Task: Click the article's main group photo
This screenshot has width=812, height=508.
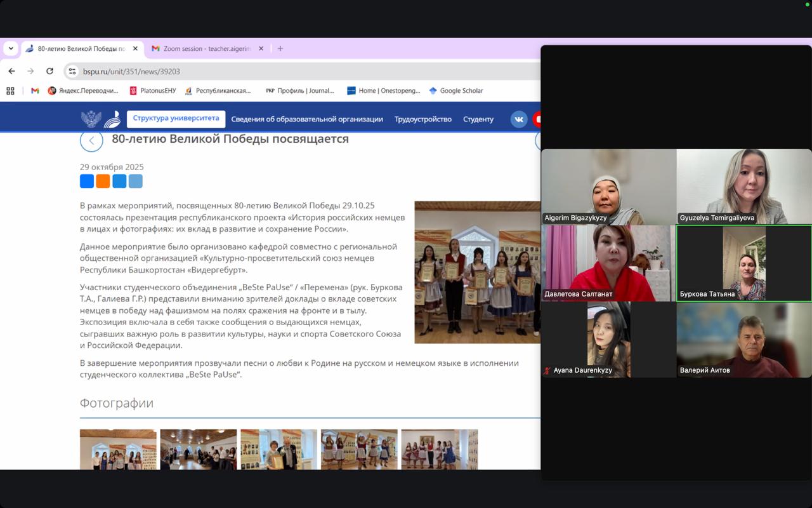Action: click(477, 272)
